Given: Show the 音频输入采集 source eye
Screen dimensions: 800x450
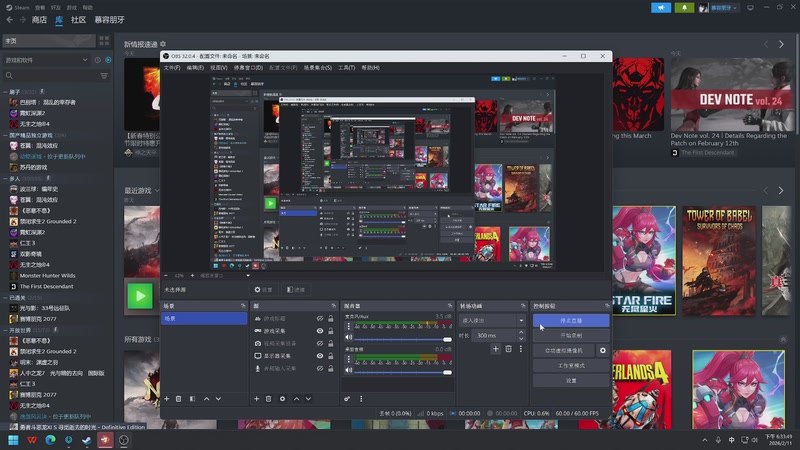Looking at the screenshot, I should click(x=320, y=368).
